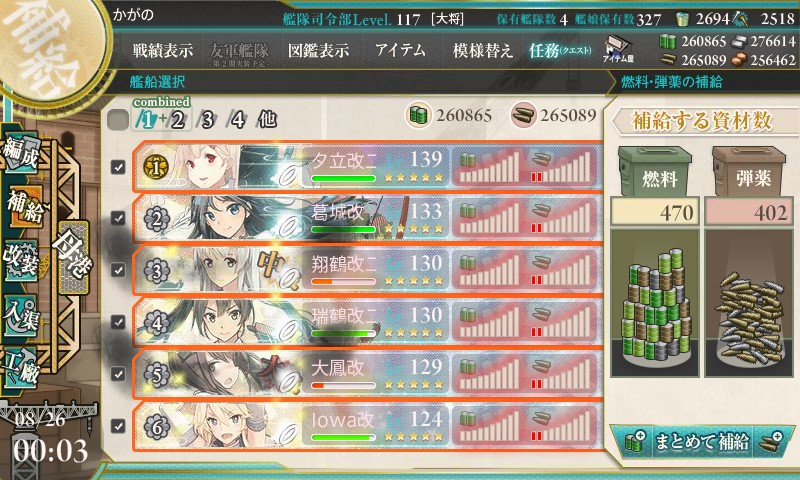Open the 入渠 repair dock icon
800x480 pixels.
[x=21, y=315]
